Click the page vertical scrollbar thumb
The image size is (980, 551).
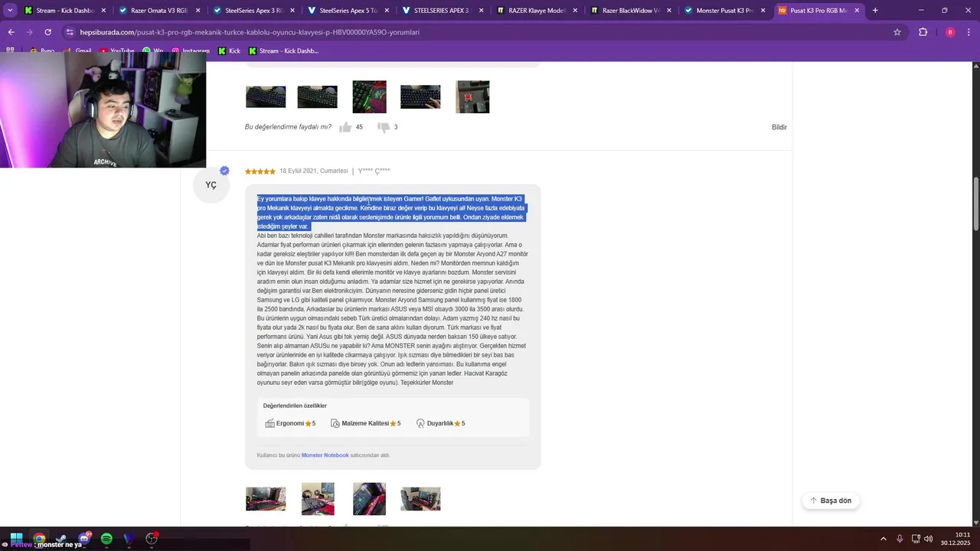975,203
